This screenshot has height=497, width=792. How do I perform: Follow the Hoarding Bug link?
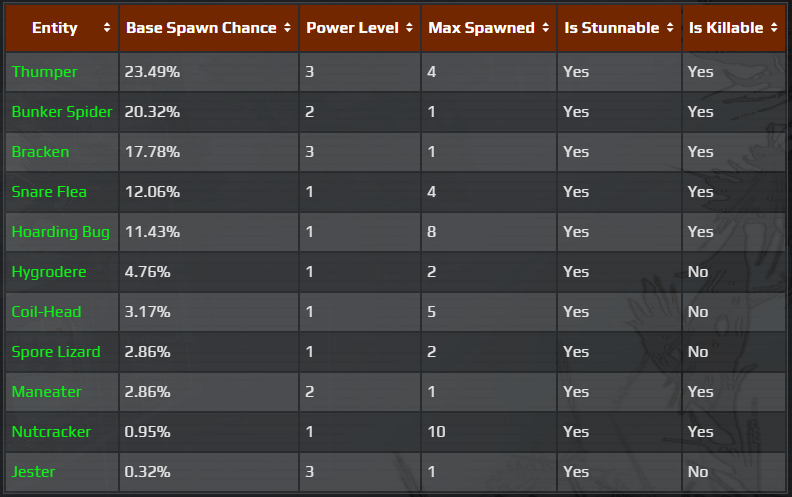tap(60, 232)
